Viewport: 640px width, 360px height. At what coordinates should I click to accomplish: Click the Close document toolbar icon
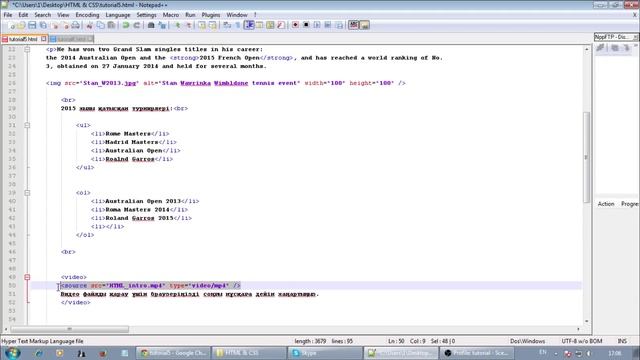click(55, 25)
